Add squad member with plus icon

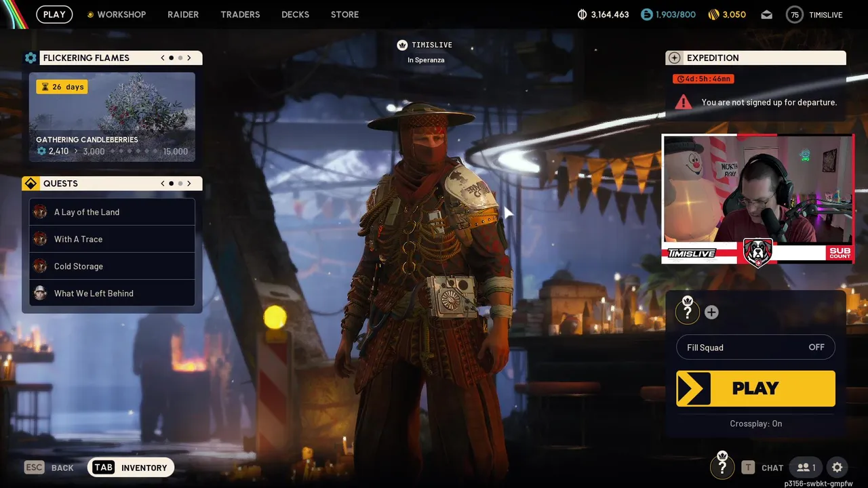click(x=711, y=312)
